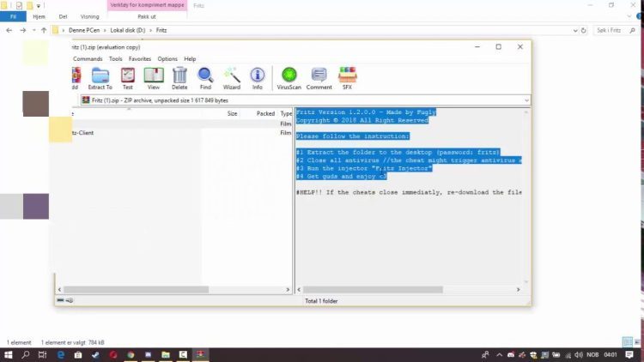The width and height of the screenshot is (644, 362).
Task: Click the comment pane right scroll arrow
Action: pos(519,290)
